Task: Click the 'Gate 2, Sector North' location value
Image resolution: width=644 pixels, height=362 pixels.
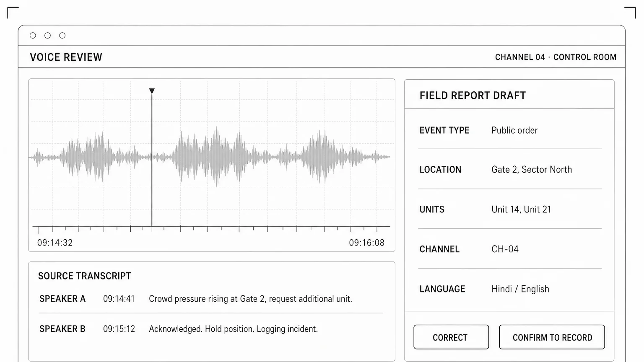Action: tap(532, 170)
